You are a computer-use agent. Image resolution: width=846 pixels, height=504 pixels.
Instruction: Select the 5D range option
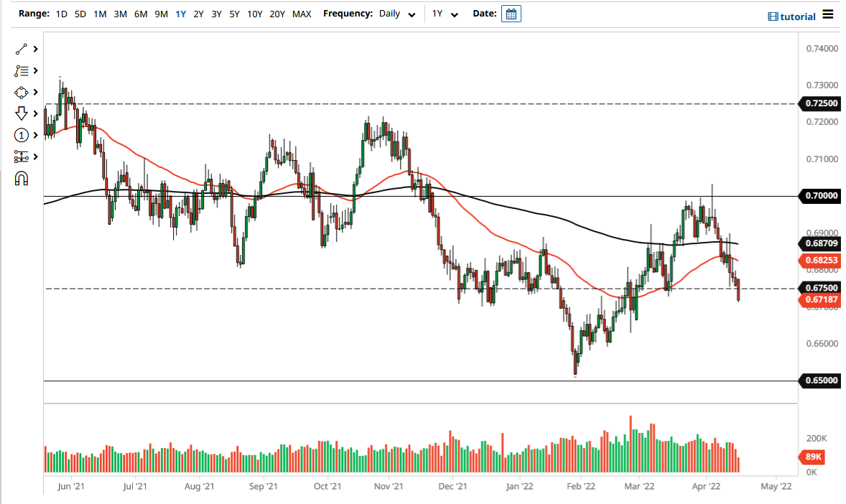coord(79,13)
